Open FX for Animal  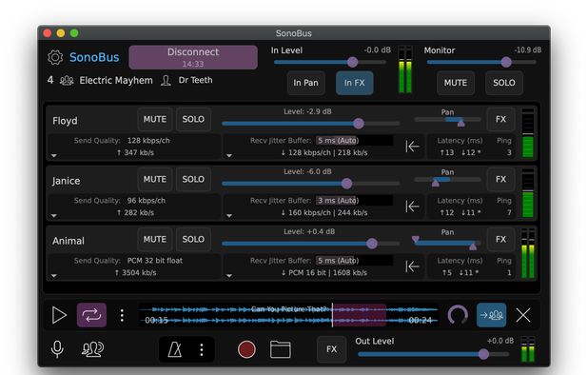point(500,239)
